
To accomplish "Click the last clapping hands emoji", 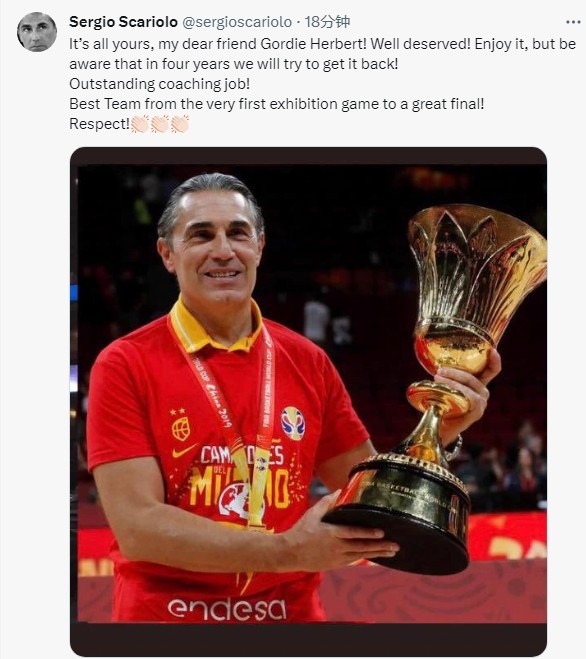I will click(180, 124).
